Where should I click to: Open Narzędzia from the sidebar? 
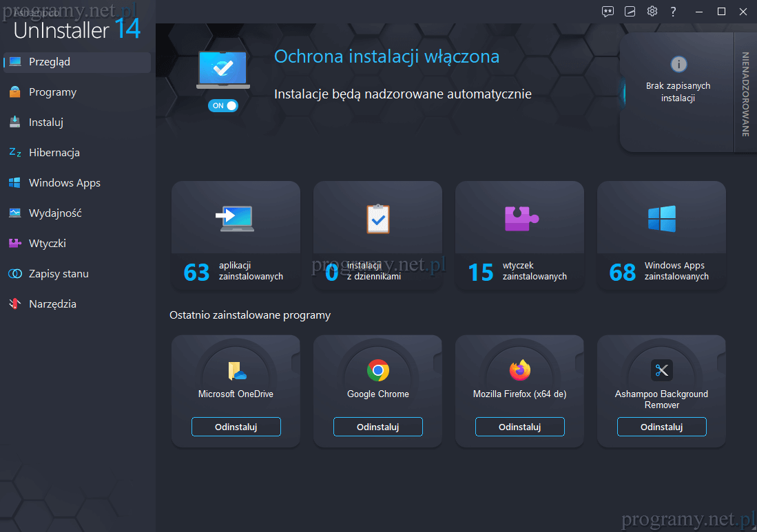[52, 304]
